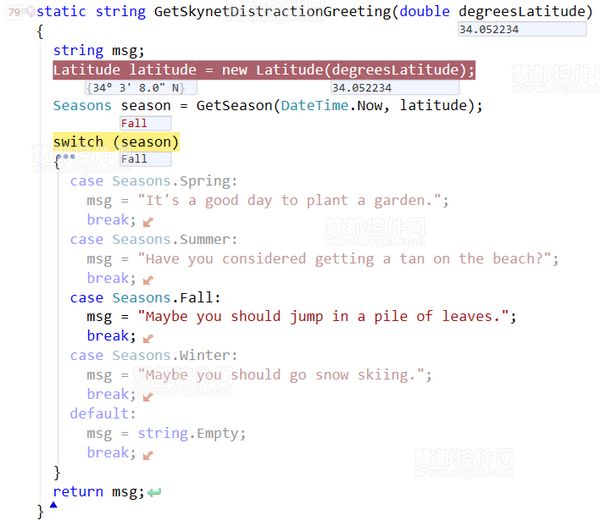Click 'break;' under Seasons.Fall case
Image resolution: width=600 pixels, height=521 pixels.
(111, 336)
